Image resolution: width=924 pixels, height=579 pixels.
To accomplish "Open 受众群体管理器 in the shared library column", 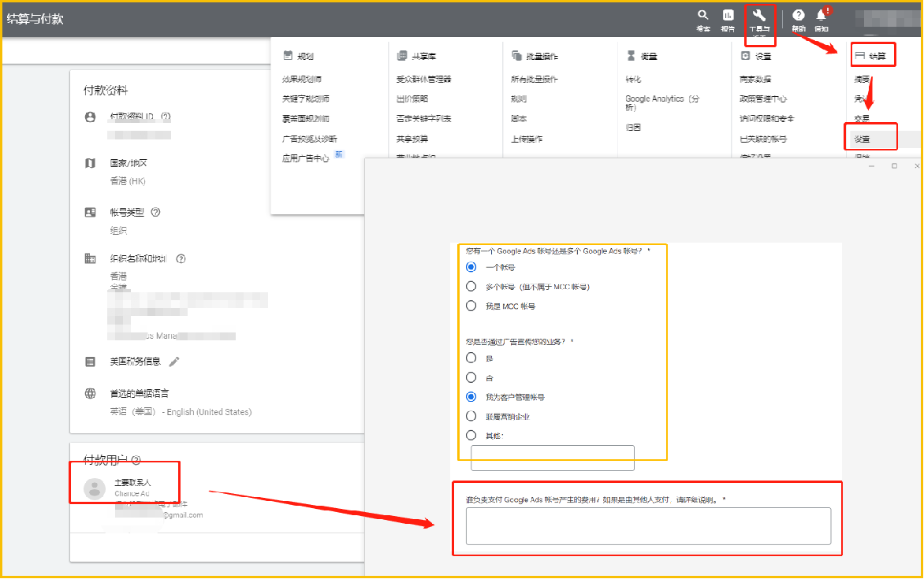I will coord(423,80).
